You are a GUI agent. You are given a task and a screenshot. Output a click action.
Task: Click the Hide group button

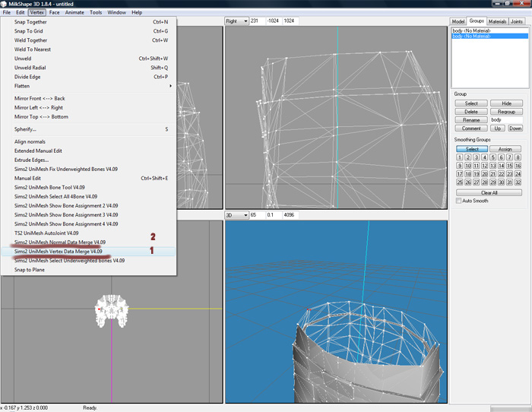tap(506, 103)
